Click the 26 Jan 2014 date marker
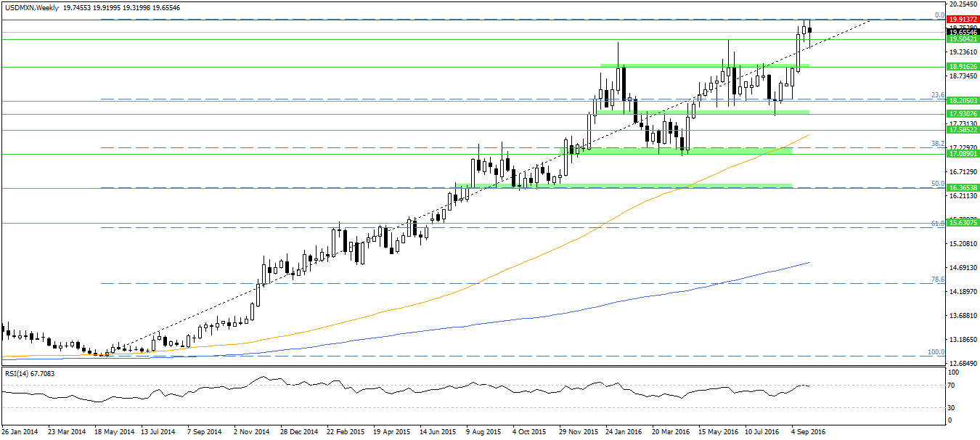Image resolution: width=980 pixels, height=440 pixels. coord(20,431)
